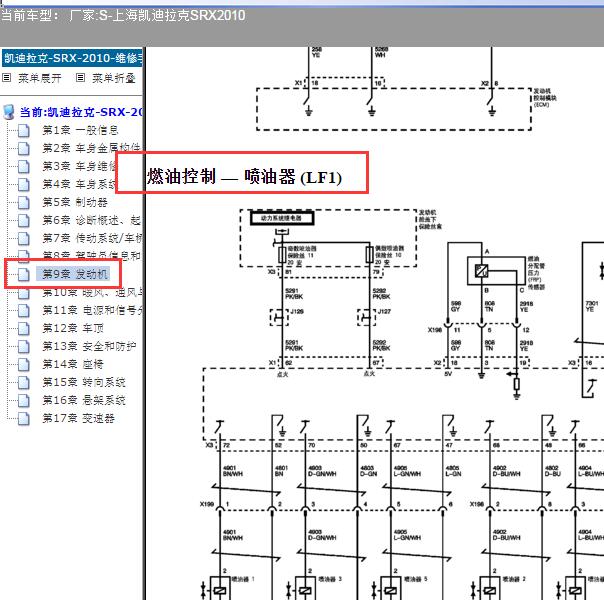The width and height of the screenshot is (604, 600).
Task: Click document icon of 第5章 制动器
Action: tap(23, 203)
